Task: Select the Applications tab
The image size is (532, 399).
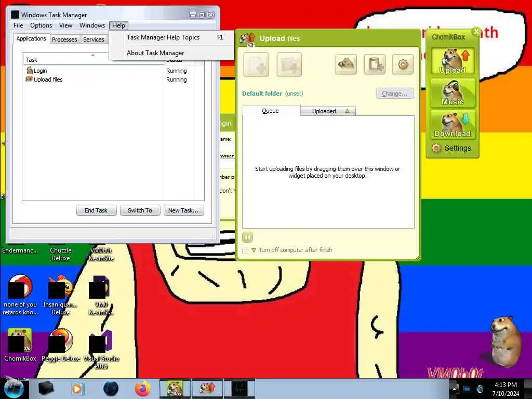Action: [31, 38]
